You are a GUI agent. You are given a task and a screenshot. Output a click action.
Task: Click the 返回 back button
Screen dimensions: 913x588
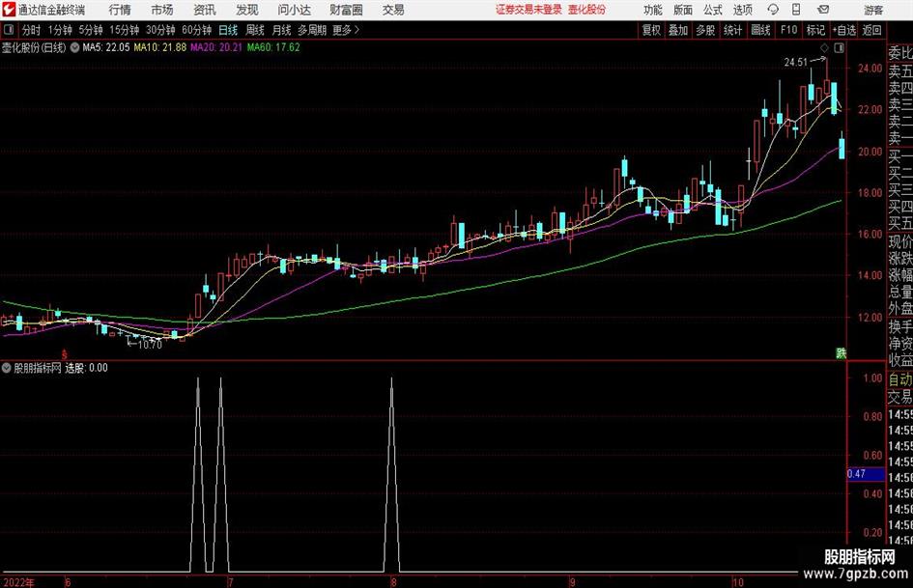872,30
